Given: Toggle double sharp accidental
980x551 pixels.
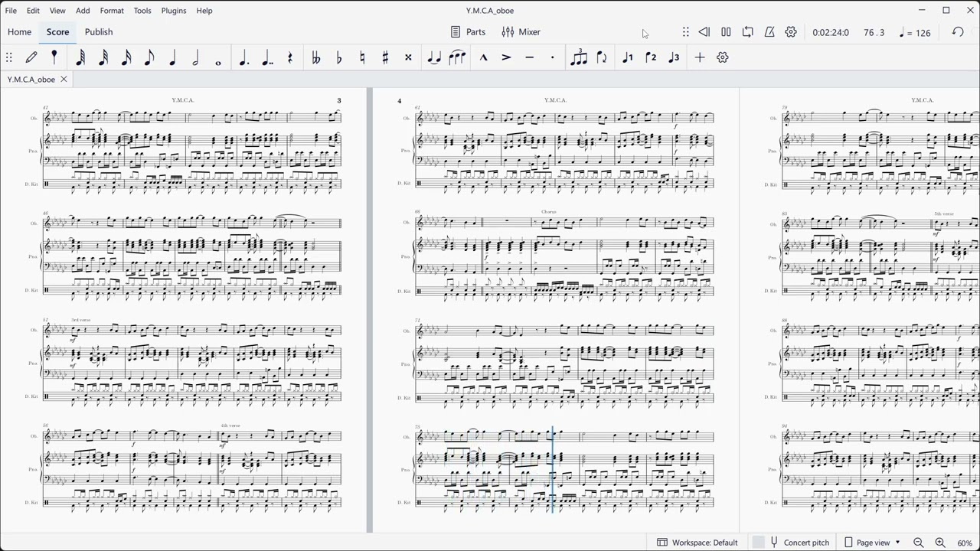Looking at the screenshot, I should point(408,57).
